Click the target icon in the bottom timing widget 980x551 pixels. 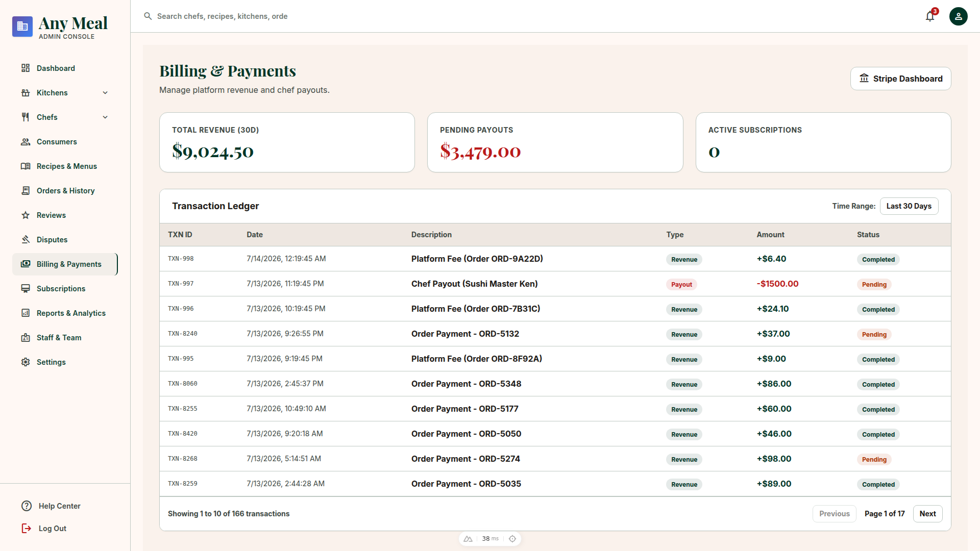point(512,539)
